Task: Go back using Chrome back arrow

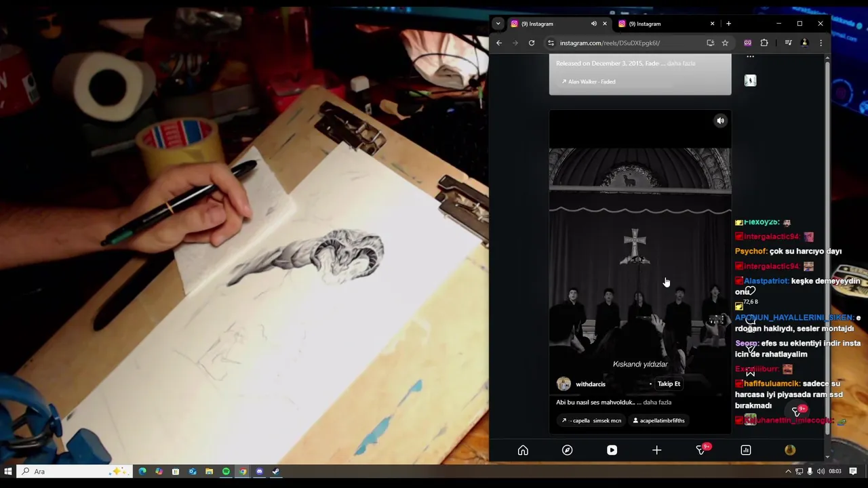Action: (499, 43)
